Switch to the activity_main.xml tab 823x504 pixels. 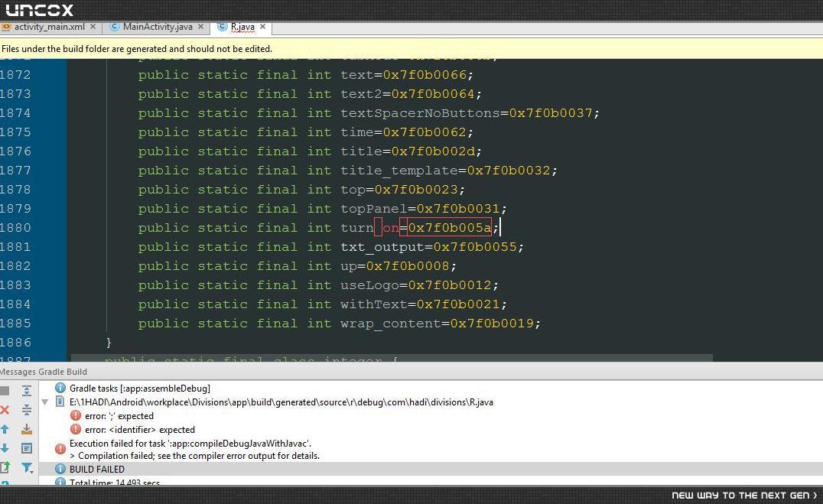coord(50,27)
